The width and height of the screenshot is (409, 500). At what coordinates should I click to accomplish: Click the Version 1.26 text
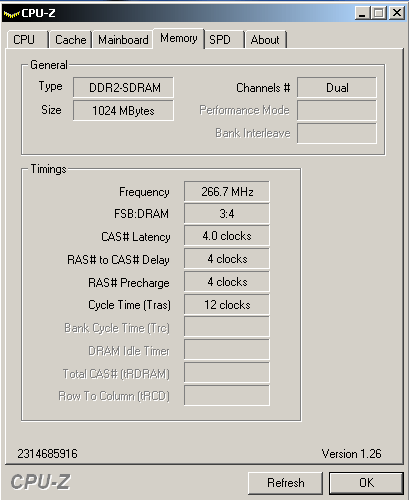(351, 454)
